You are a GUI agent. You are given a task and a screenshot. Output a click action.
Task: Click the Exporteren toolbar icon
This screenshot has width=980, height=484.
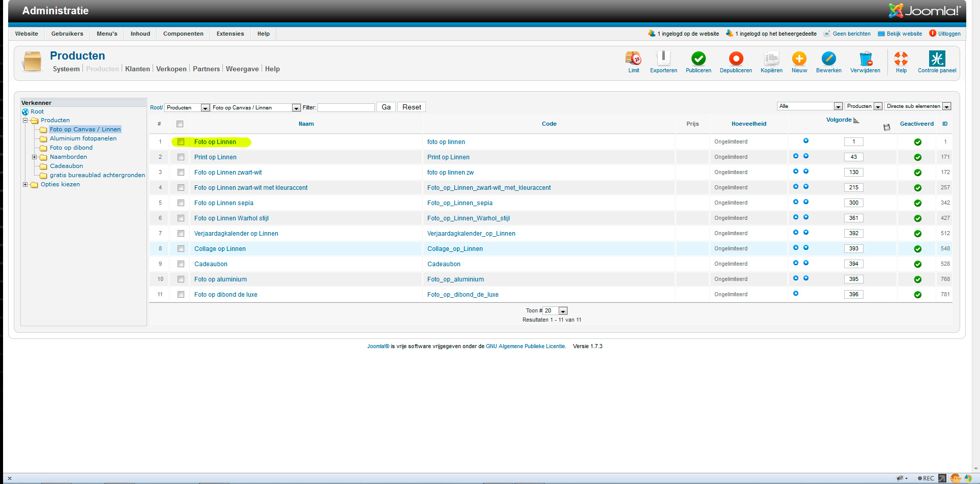coord(664,59)
